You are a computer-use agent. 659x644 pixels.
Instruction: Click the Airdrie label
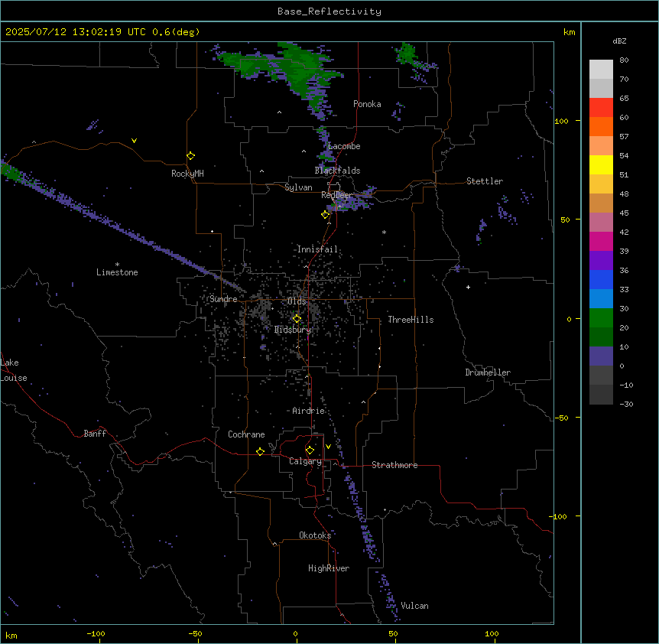(x=309, y=411)
